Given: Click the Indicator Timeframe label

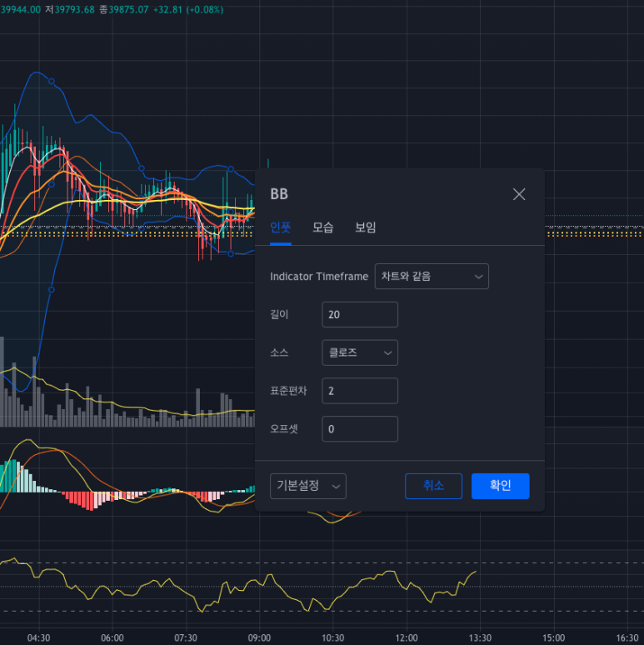Looking at the screenshot, I should (x=319, y=277).
